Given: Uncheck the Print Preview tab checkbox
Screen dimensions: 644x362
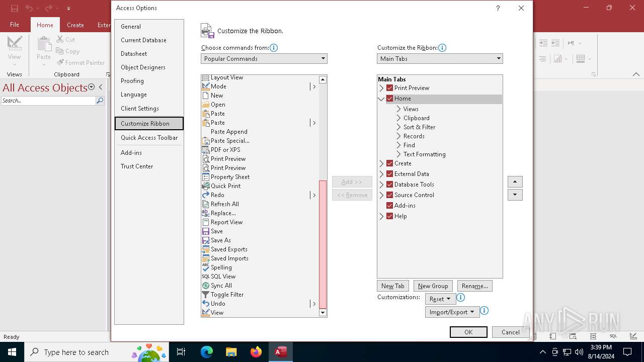Looking at the screenshot, I should click(x=389, y=88).
